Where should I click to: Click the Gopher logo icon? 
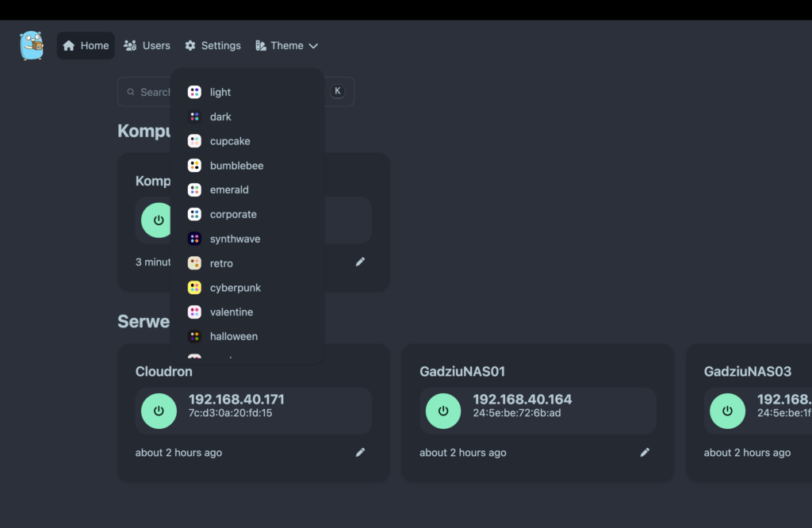pos(32,45)
